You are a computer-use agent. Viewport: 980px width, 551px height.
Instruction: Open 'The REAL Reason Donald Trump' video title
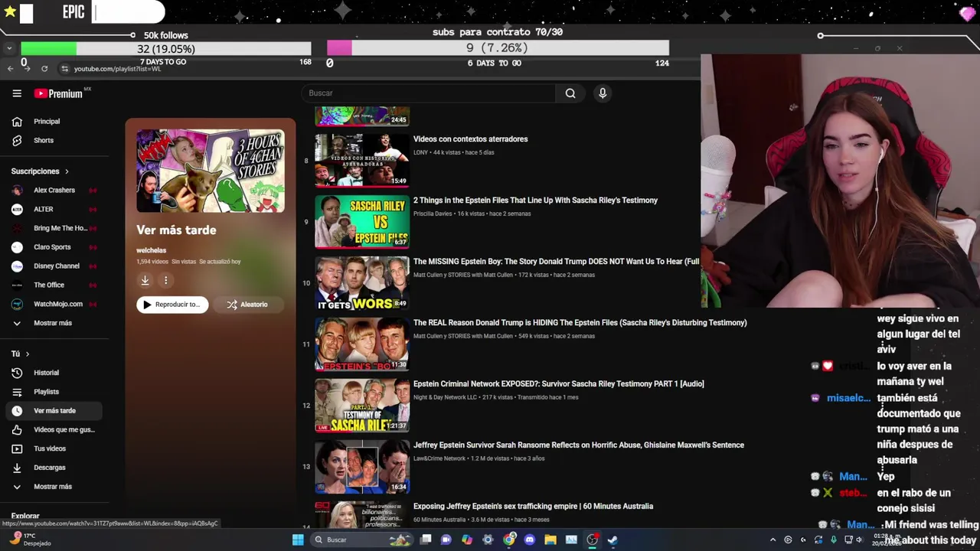[x=580, y=323]
